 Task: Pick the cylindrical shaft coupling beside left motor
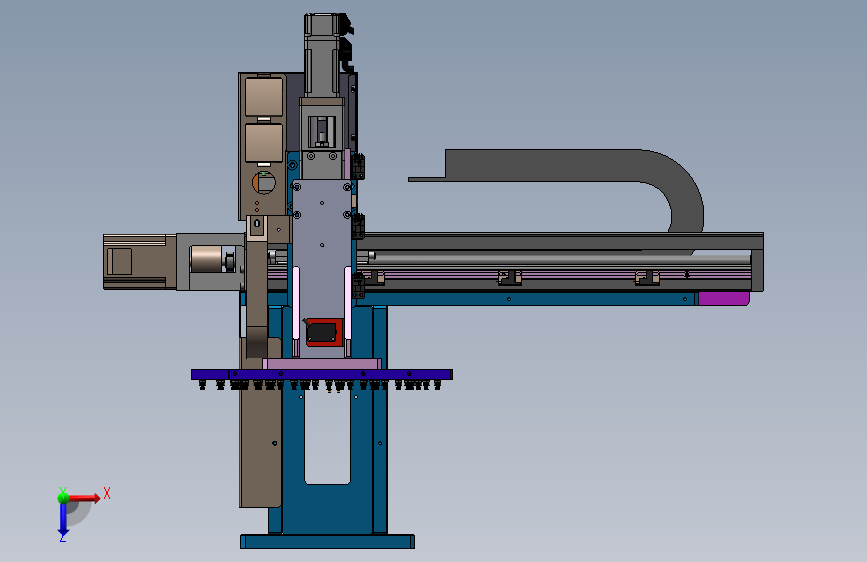206,259
